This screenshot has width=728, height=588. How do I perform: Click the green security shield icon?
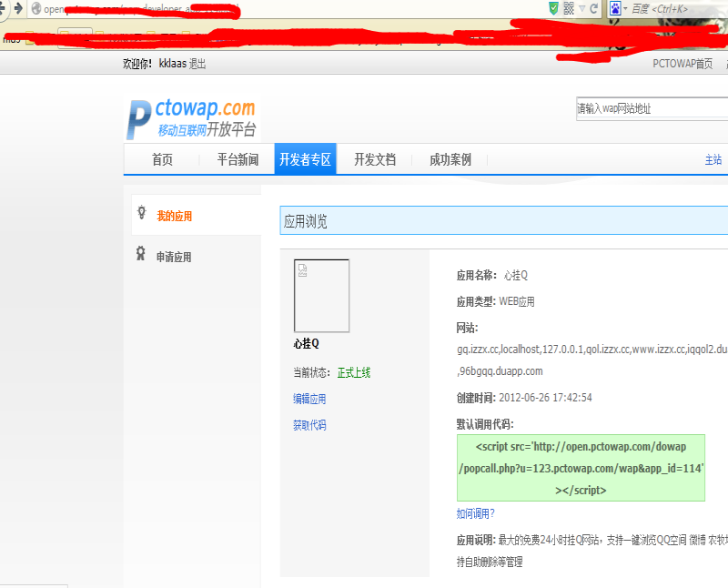pyautogui.click(x=553, y=8)
